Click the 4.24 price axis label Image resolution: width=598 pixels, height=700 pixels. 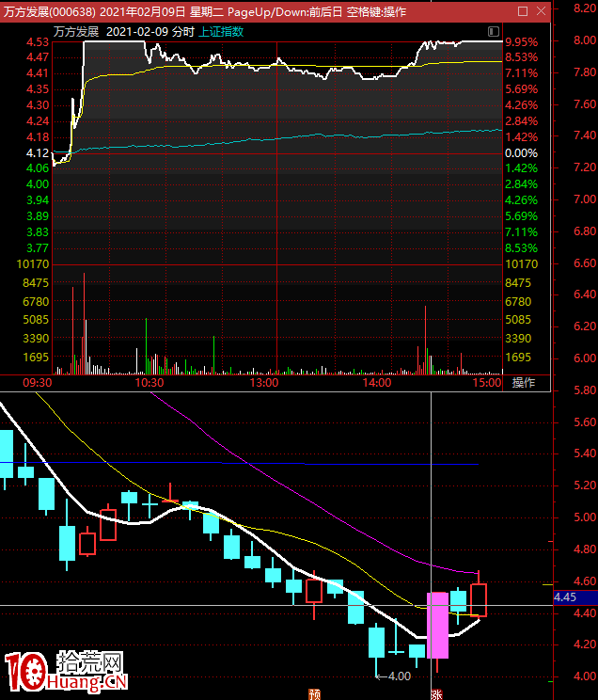(38, 121)
